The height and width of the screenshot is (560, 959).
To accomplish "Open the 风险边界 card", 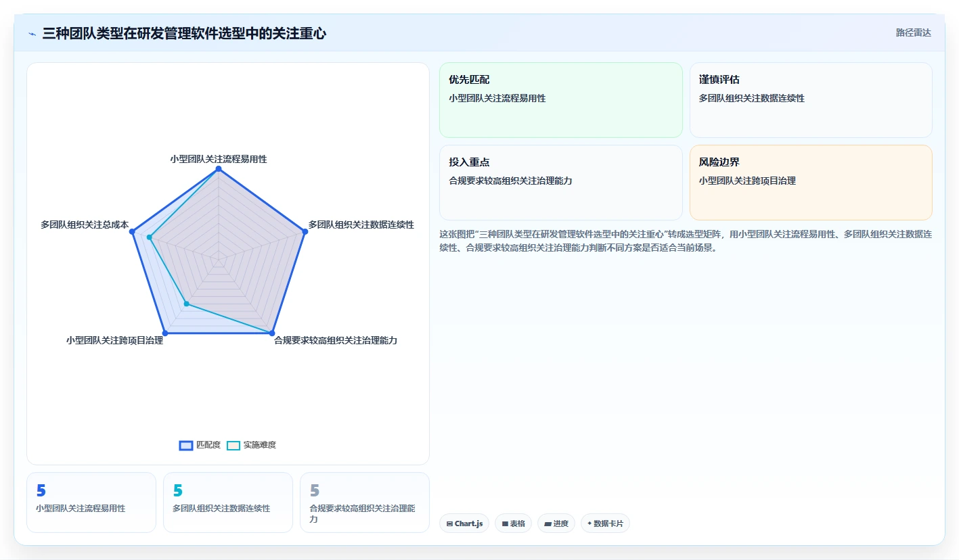I will coord(811,183).
